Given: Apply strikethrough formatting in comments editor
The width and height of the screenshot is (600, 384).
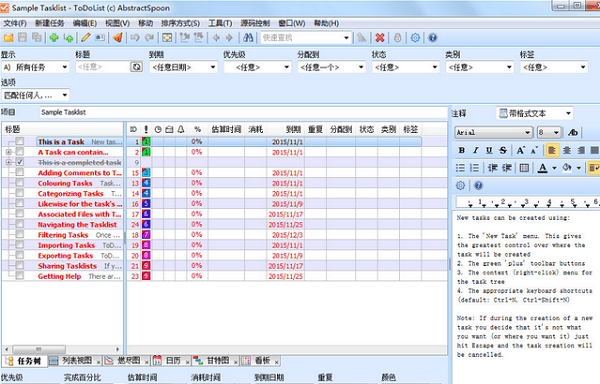Looking at the screenshot, I should pyautogui.click(x=503, y=150).
